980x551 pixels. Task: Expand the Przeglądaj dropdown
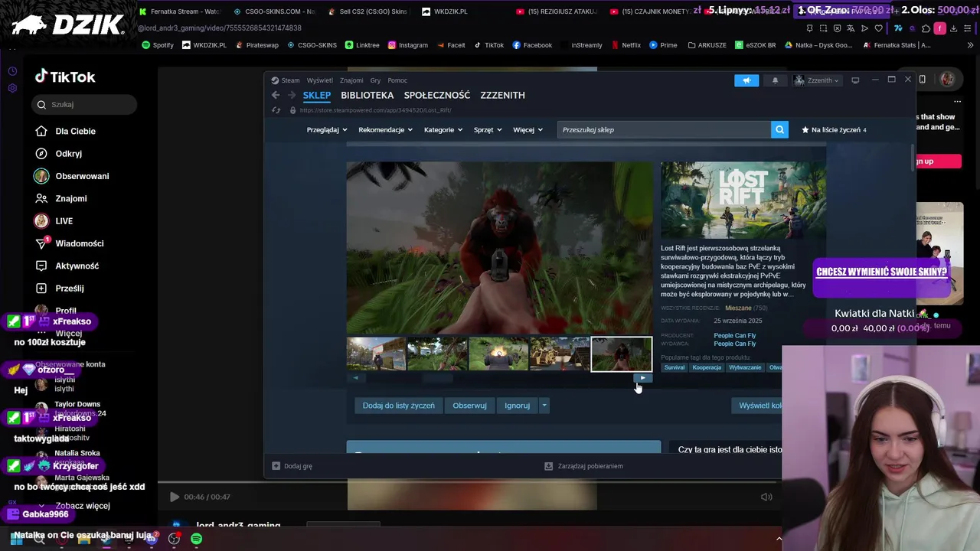click(325, 129)
